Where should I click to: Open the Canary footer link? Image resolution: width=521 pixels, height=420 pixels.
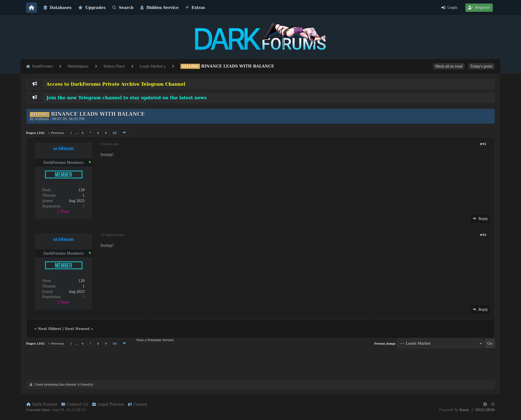coord(138,404)
